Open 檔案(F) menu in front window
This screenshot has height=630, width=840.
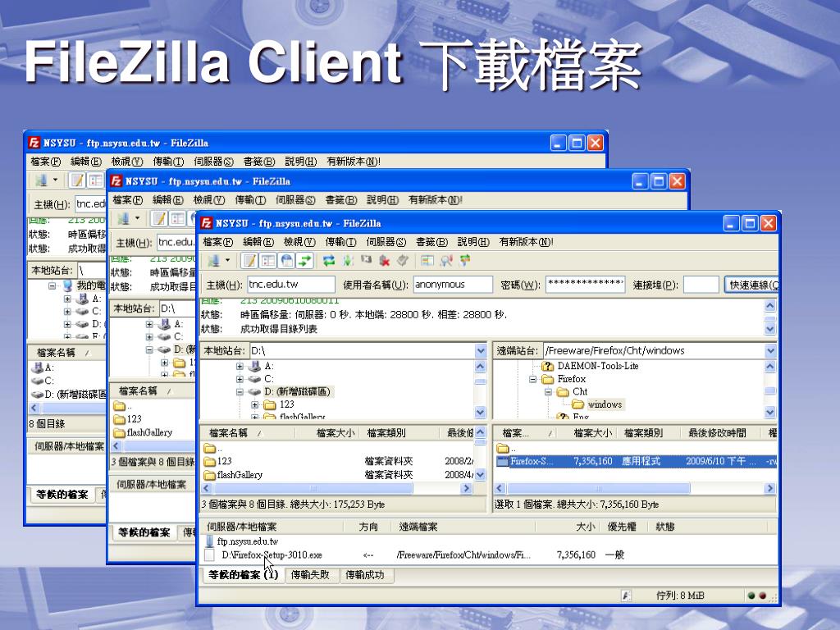(218, 242)
